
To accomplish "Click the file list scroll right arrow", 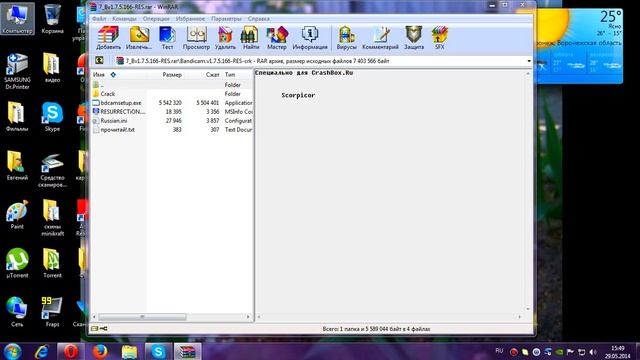I will coord(248,317).
